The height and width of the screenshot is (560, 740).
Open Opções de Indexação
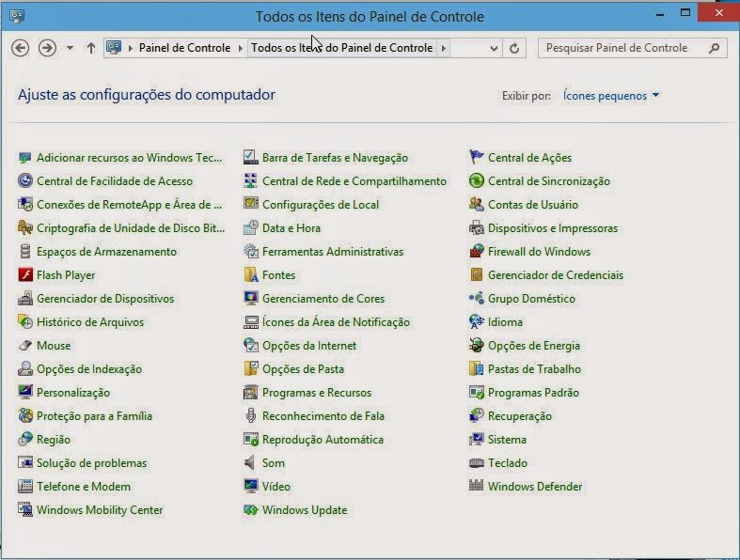tap(89, 369)
